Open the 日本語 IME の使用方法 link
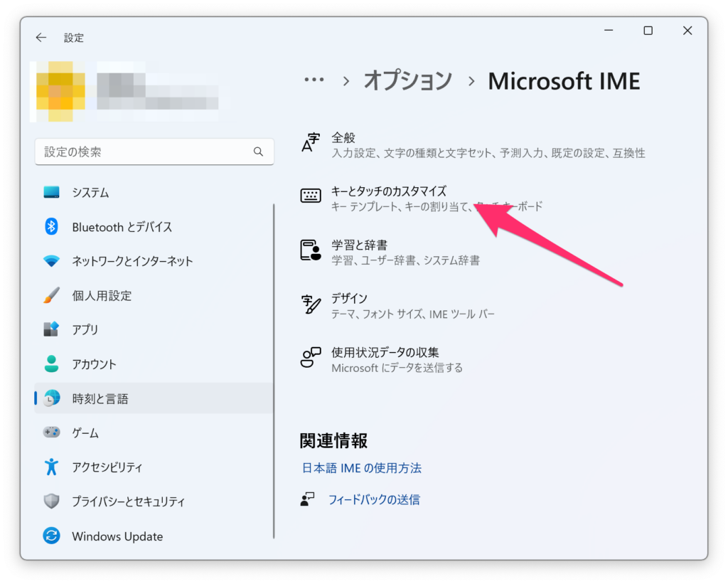This screenshot has width=728, height=584. tap(362, 468)
